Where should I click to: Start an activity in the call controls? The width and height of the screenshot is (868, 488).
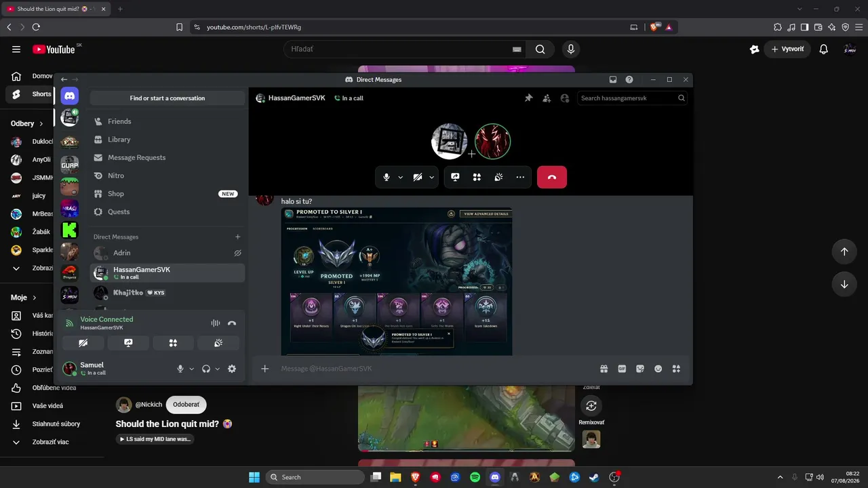tap(477, 177)
